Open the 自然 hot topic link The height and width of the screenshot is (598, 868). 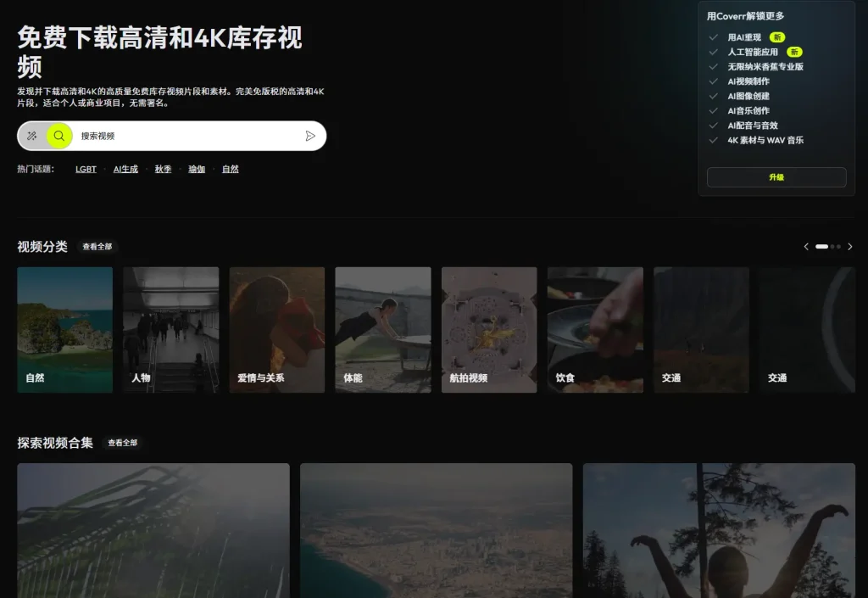[x=231, y=169]
